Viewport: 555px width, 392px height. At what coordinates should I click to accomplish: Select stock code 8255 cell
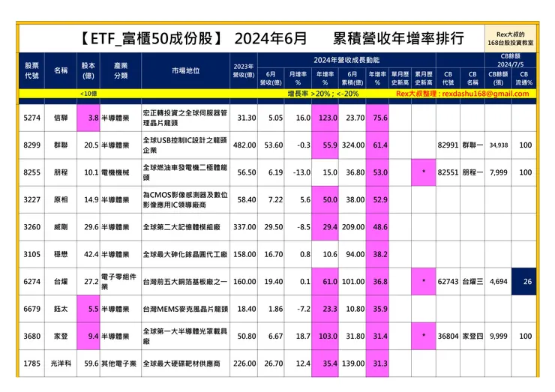coord(31,172)
